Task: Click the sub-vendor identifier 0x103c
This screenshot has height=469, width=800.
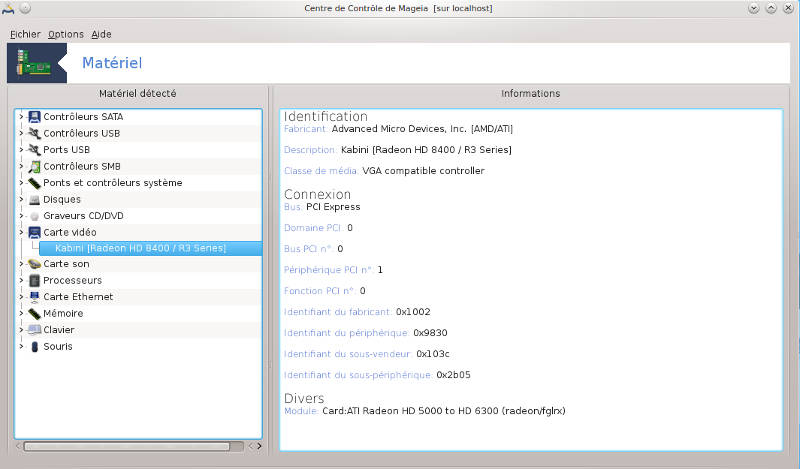Action: [433, 354]
